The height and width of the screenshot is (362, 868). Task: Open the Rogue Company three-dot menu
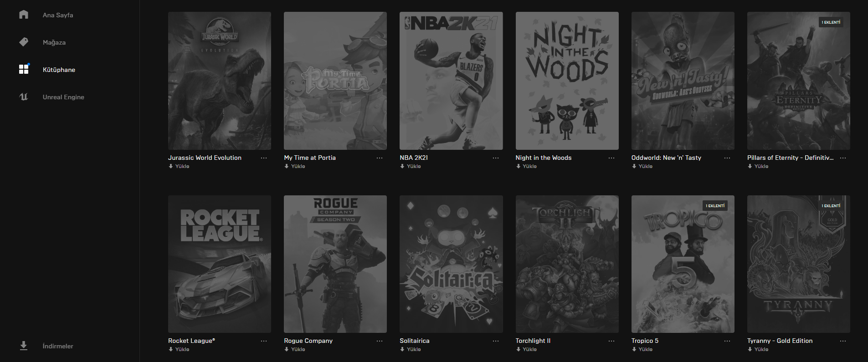coord(380,341)
